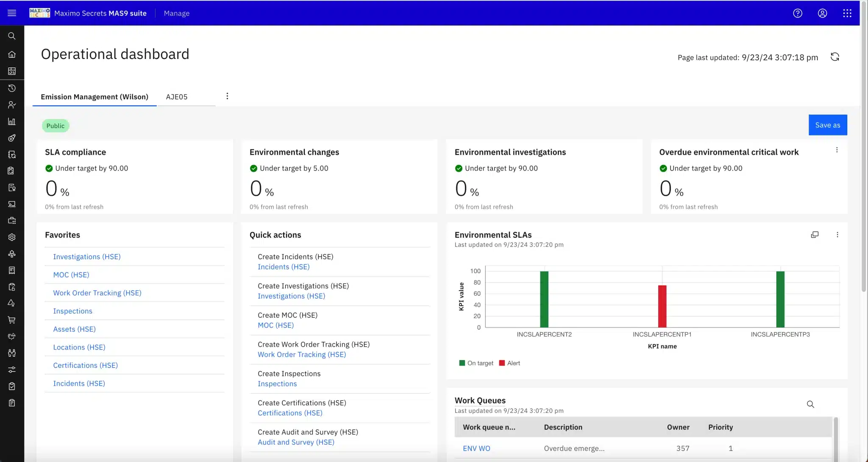Screen dimensions: 868x462
Task: Open the help question mark icon
Action: tap(798, 13)
